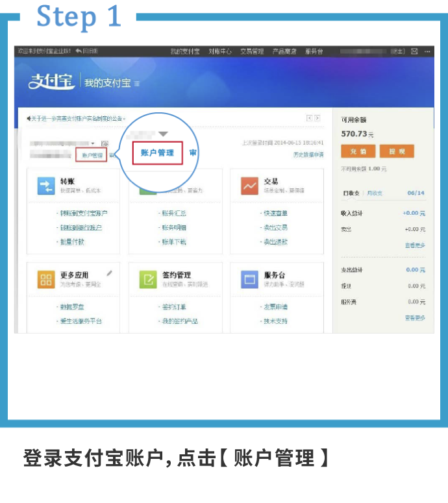Open 转账到银行账户 link
This screenshot has width=448, height=503.
point(81,227)
